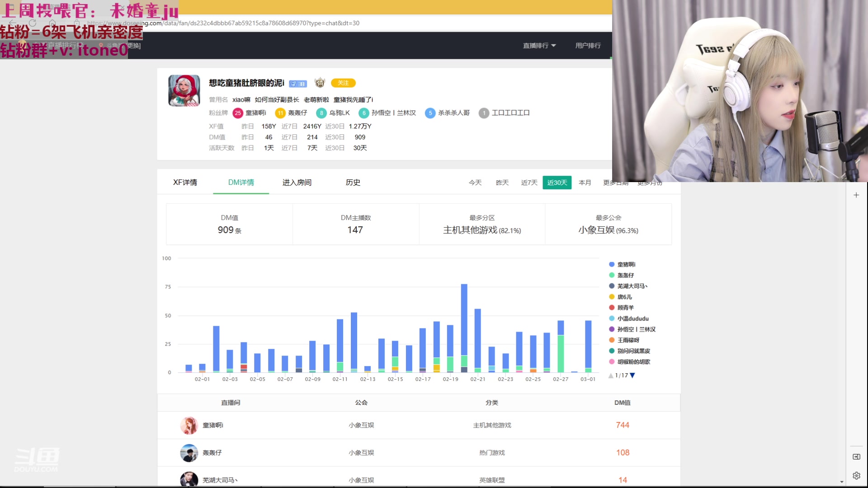Select the 乌鸦LK level 8 badge icon
This screenshot has height=488, width=868.
(x=321, y=113)
